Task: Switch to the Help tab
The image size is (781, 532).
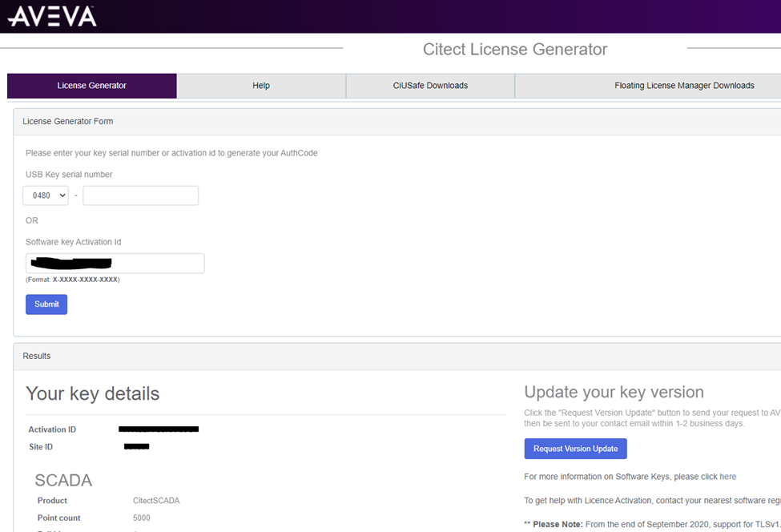Action: 261,86
